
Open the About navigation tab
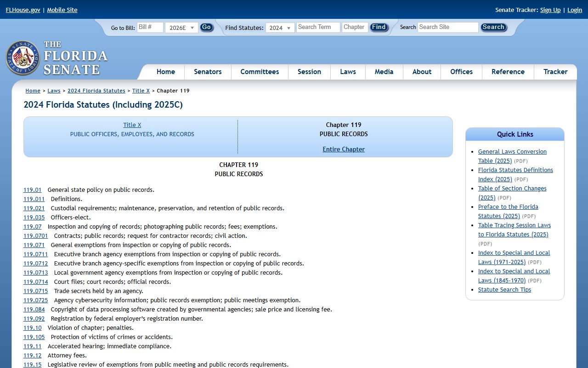pyautogui.click(x=422, y=72)
